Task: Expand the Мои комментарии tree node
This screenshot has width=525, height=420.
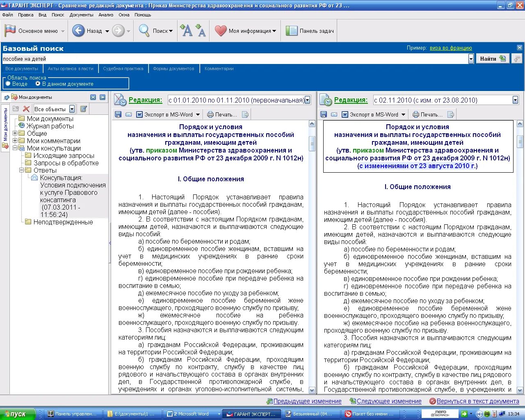Action: coord(15,141)
